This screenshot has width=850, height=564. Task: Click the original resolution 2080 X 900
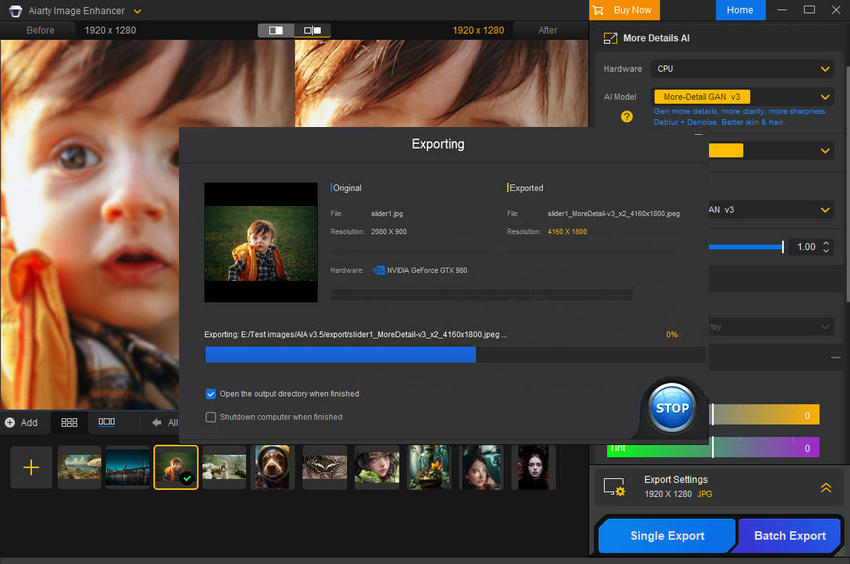click(x=389, y=232)
